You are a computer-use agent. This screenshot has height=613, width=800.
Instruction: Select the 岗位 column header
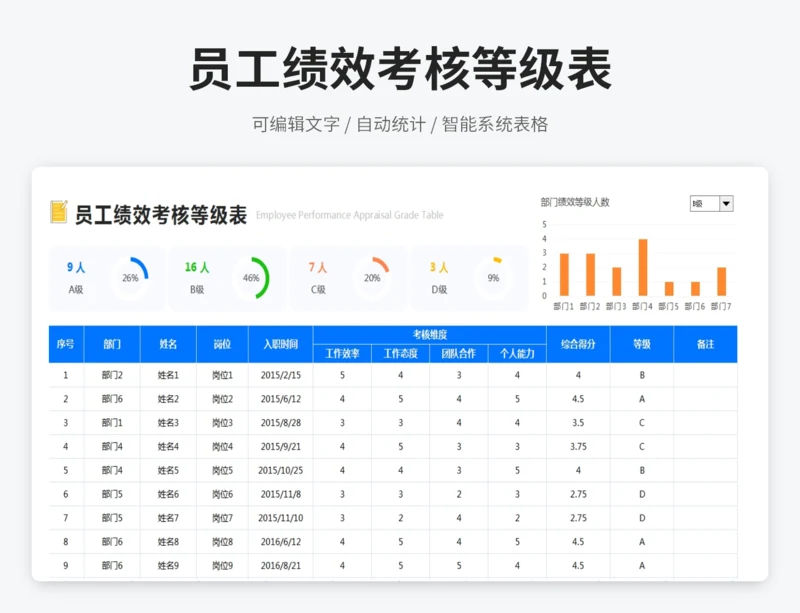tap(222, 344)
